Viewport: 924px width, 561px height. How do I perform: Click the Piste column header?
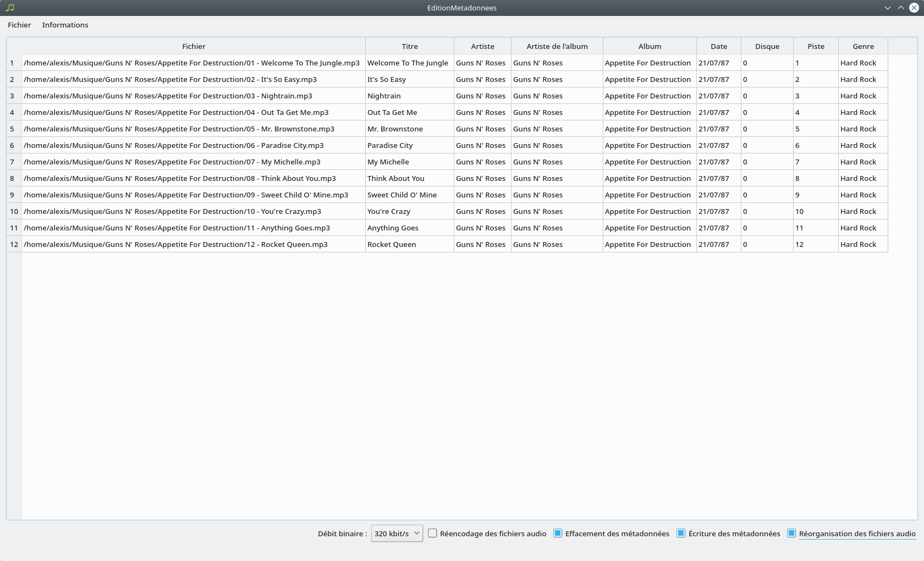816,46
